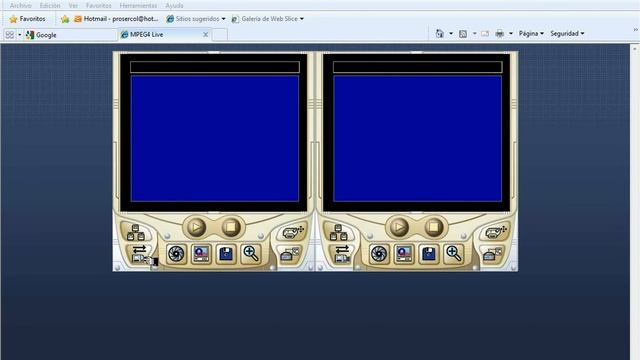The height and width of the screenshot is (360, 640).
Task: Stop playback in the left video player
Action: tap(231, 227)
